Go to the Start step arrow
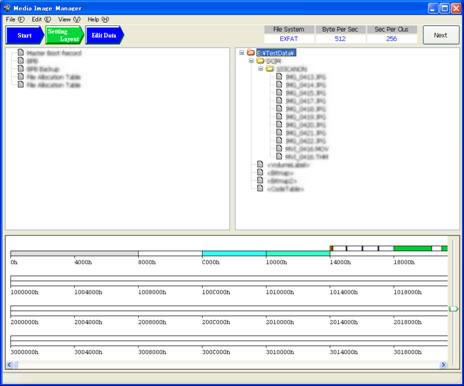 click(25, 35)
